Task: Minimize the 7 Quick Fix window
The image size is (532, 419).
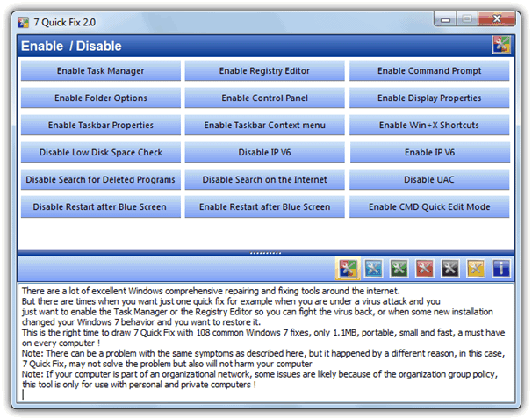Action: click(x=445, y=19)
